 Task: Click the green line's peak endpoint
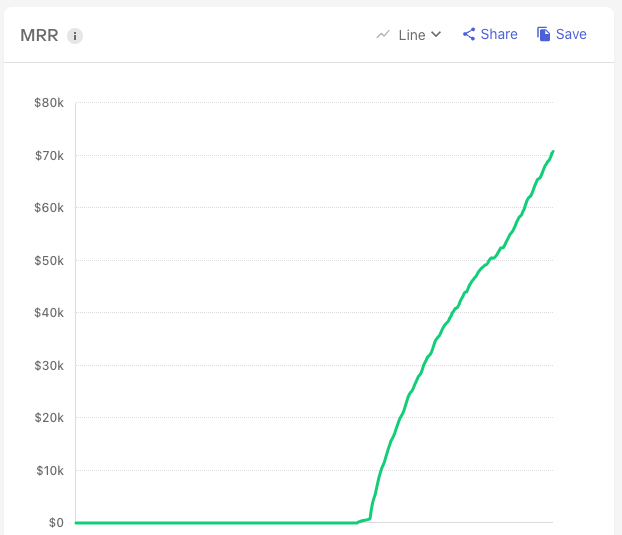coord(553,151)
